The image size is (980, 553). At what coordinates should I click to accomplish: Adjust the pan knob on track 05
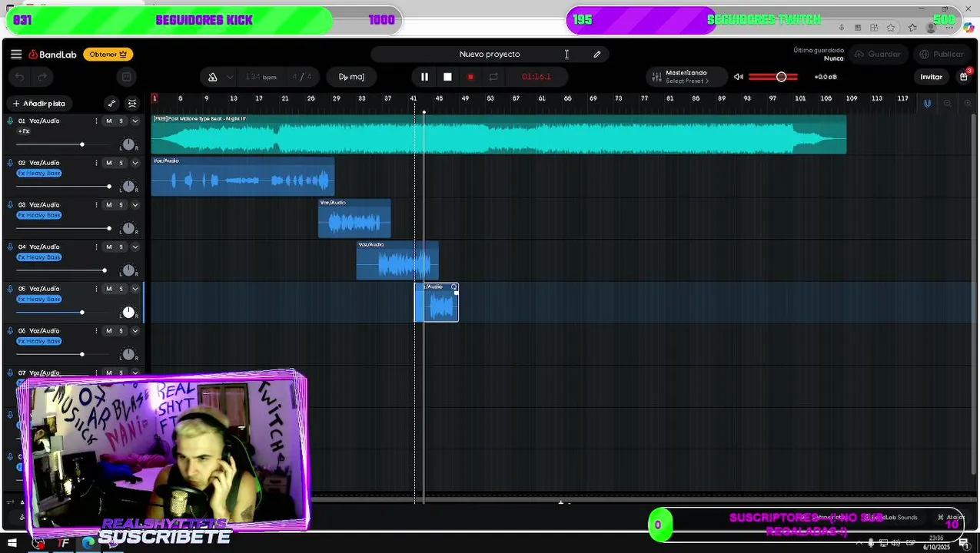128,313
